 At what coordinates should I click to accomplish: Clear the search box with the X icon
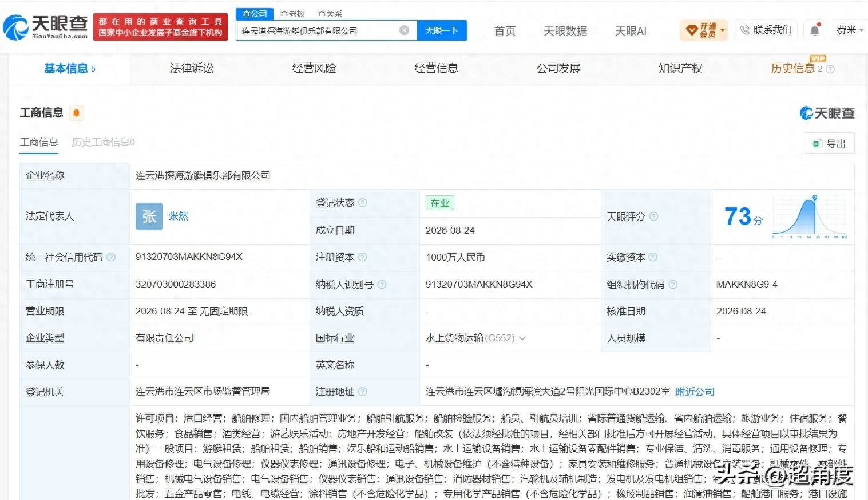[404, 30]
